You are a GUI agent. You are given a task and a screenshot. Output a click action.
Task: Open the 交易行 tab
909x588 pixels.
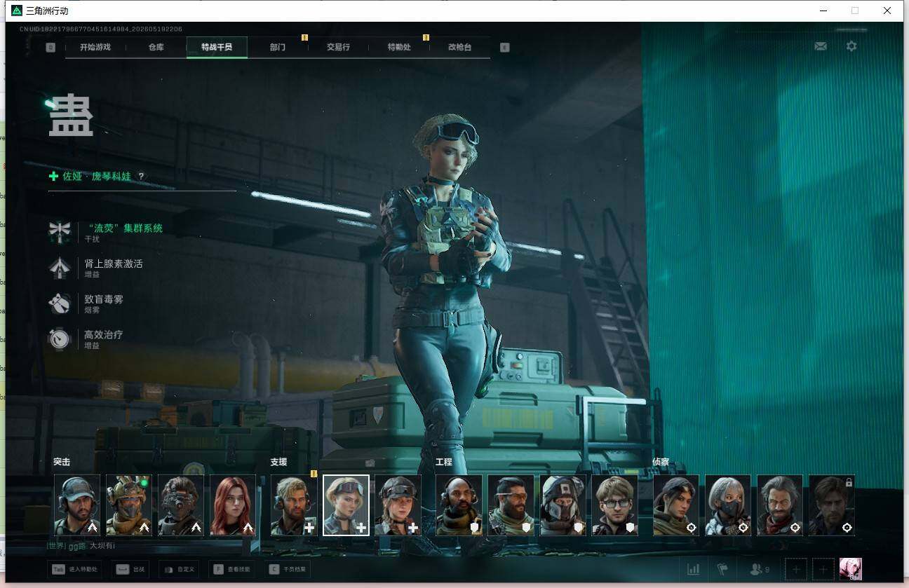pyautogui.click(x=338, y=47)
